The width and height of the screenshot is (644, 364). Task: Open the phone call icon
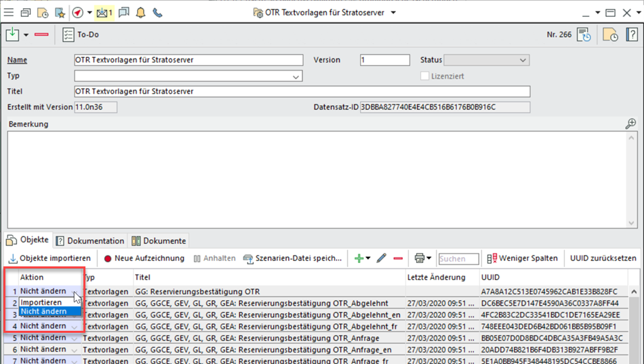[x=157, y=13]
